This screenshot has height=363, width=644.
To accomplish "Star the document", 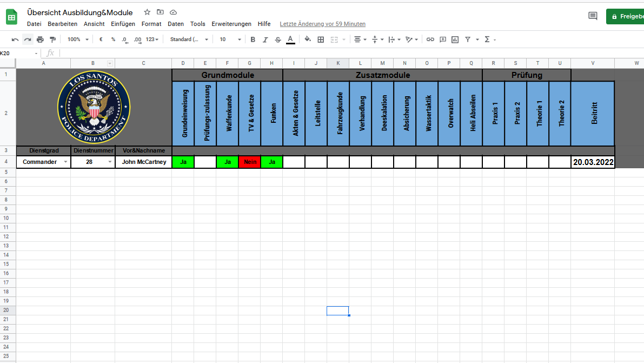I will coord(147,12).
